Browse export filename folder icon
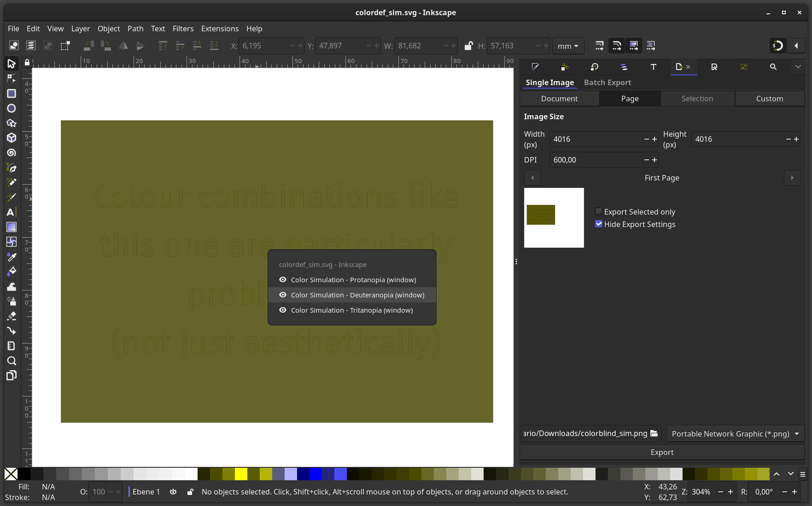The width and height of the screenshot is (812, 506). coord(654,433)
